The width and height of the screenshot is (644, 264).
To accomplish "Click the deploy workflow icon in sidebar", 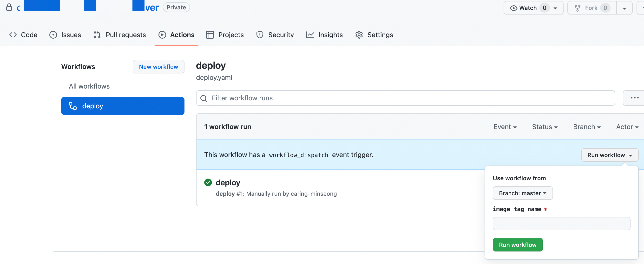I will click(73, 106).
